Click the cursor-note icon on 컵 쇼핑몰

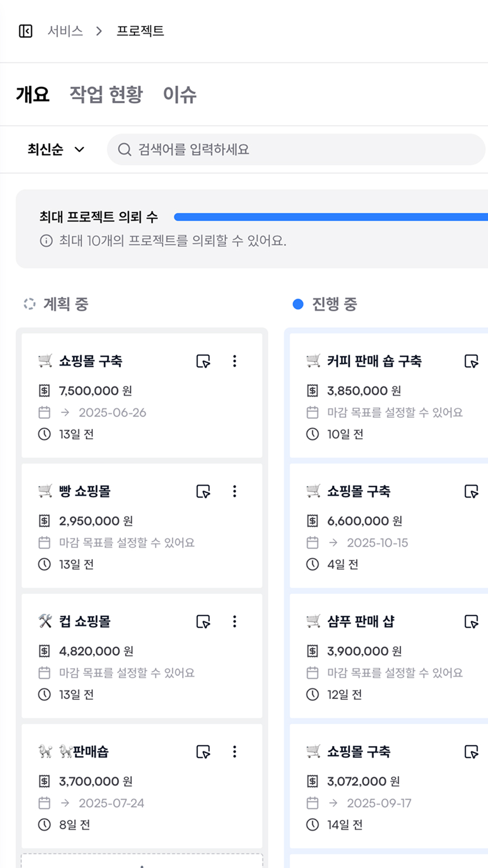pos(203,622)
